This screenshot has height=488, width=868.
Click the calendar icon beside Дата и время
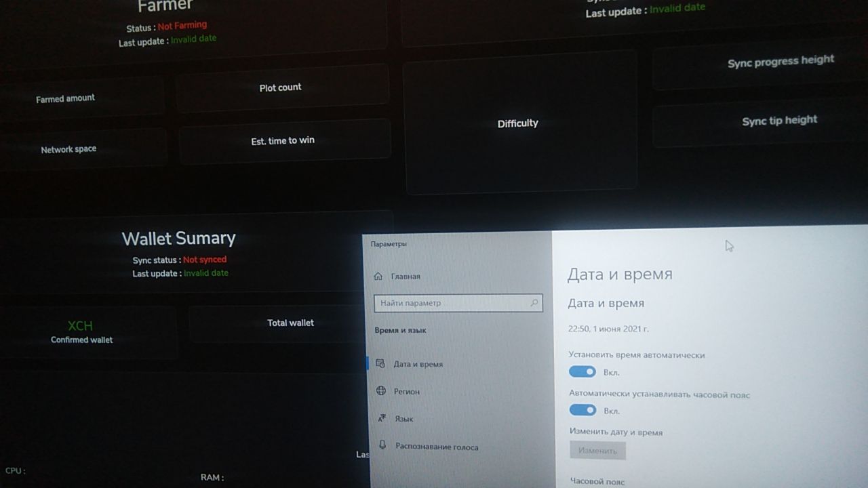[380, 363]
